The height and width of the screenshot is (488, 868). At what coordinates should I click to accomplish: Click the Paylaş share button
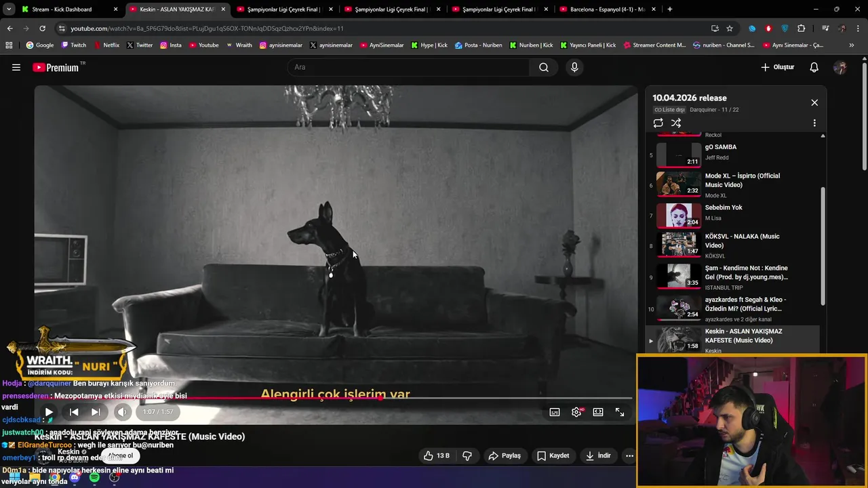point(505,455)
